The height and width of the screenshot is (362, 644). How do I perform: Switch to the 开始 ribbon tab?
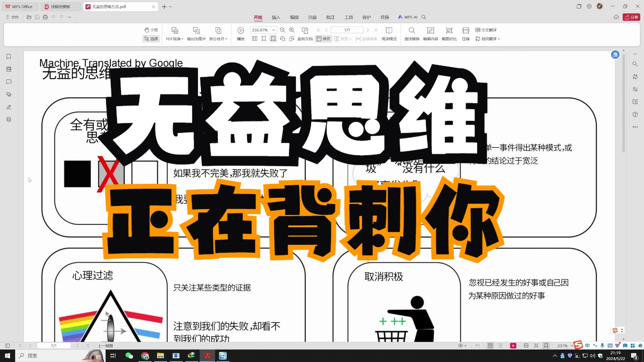pos(258,17)
